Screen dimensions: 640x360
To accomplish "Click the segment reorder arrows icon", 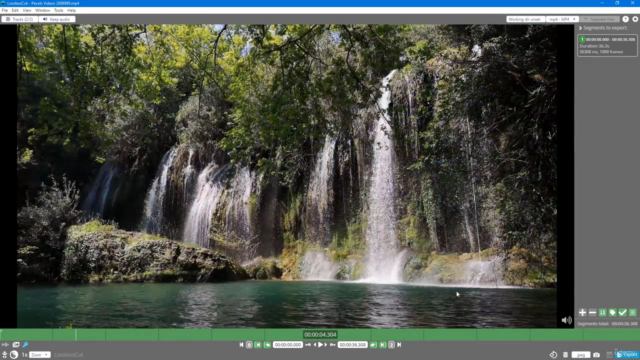I will coord(602,313).
